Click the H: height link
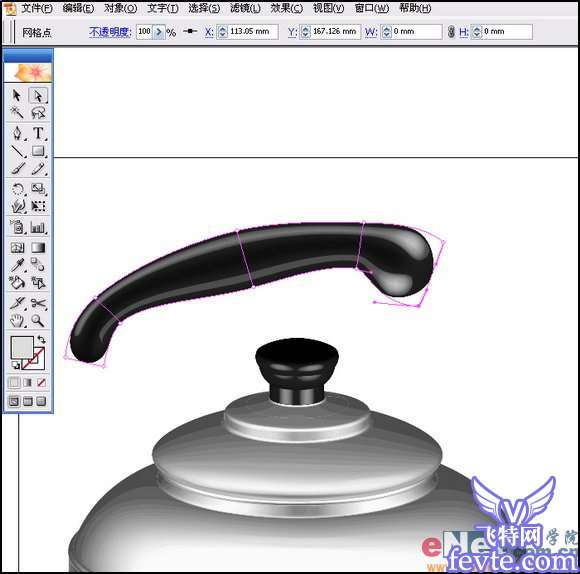580x574 pixels. pyautogui.click(x=464, y=32)
